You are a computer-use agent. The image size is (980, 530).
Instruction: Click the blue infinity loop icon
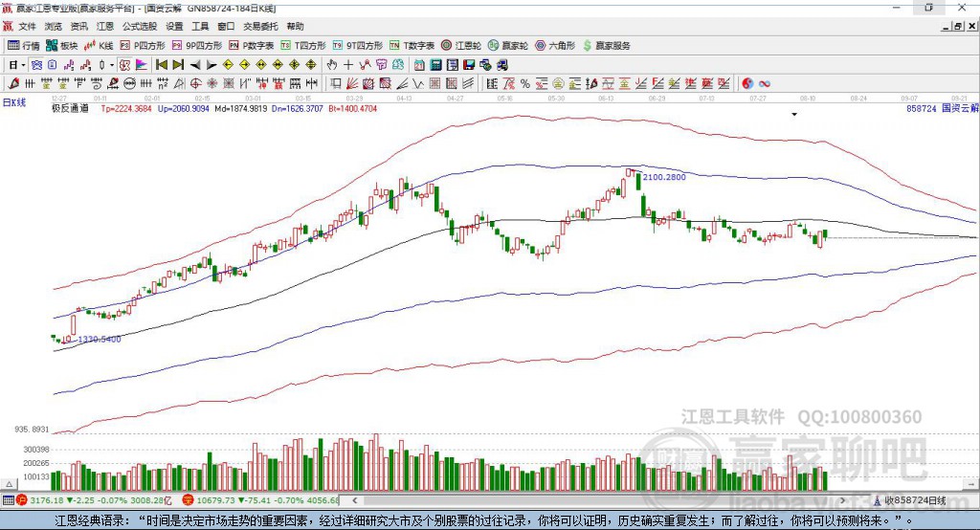pos(765,84)
